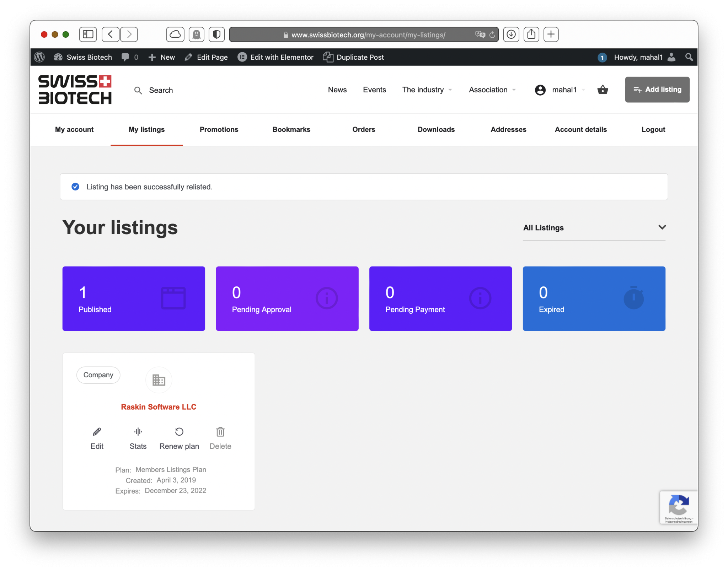Expand the All Listings filter dropdown
Image resolution: width=728 pixels, height=571 pixels.
(594, 228)
